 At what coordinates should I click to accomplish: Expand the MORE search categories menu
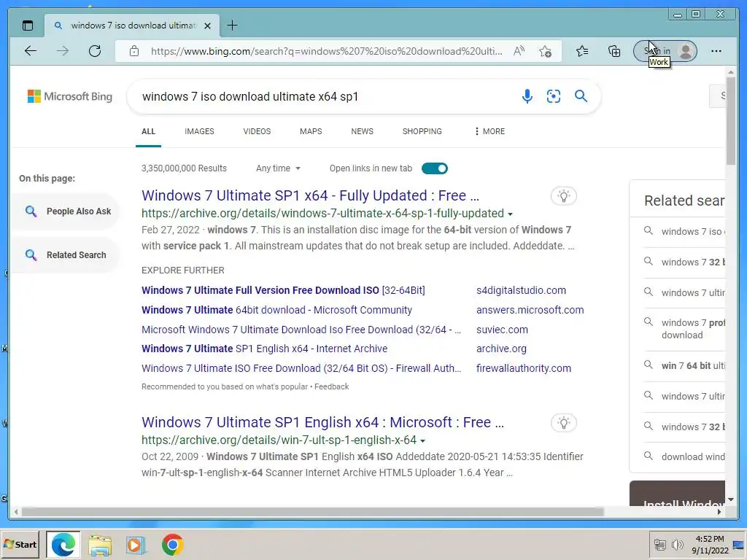[489, 131]
